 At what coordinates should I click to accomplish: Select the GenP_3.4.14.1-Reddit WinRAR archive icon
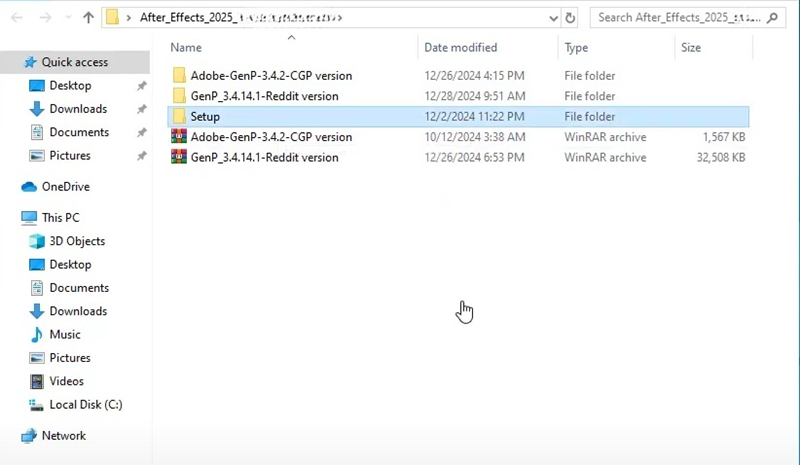[179, 157]
